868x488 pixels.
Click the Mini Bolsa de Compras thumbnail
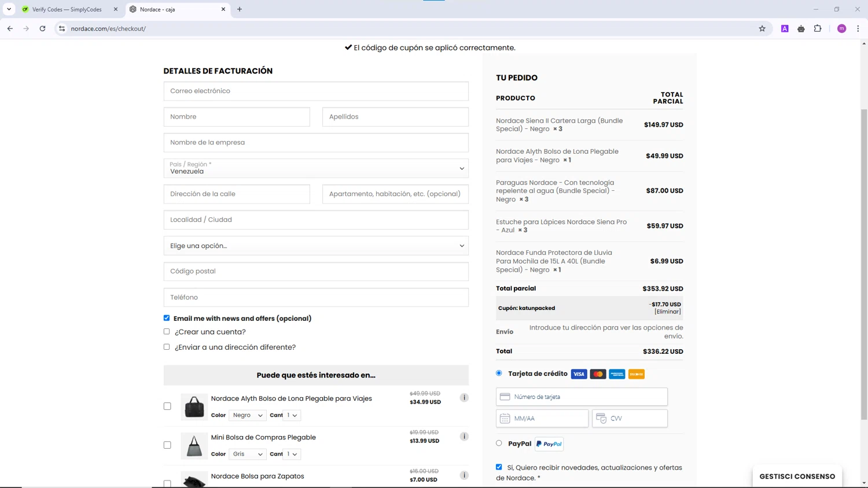tap(194, 446)
